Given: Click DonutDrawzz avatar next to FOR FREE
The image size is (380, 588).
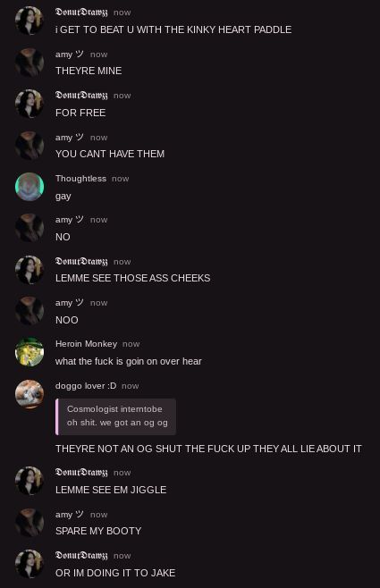Looking at the screenshot, I should coord(30,104).
